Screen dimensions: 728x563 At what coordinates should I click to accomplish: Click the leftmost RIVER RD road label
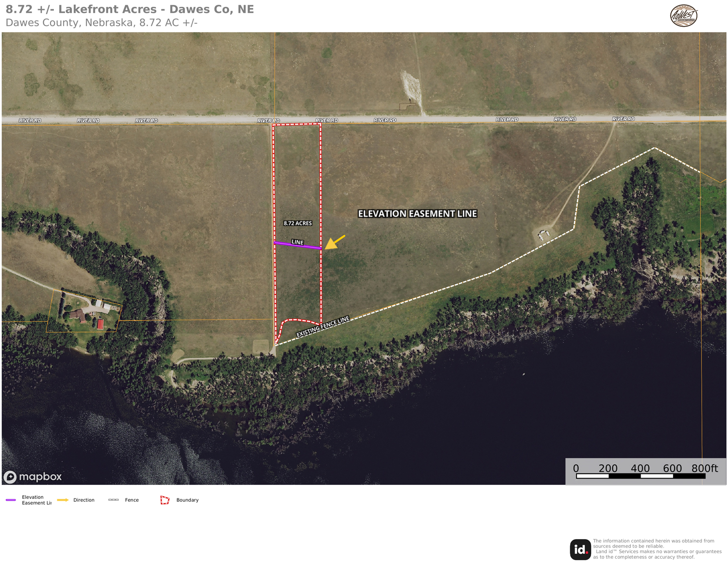(30, 120)
